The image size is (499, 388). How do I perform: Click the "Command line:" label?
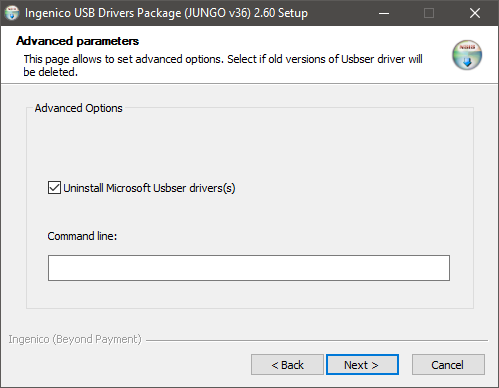coord(82,236)
